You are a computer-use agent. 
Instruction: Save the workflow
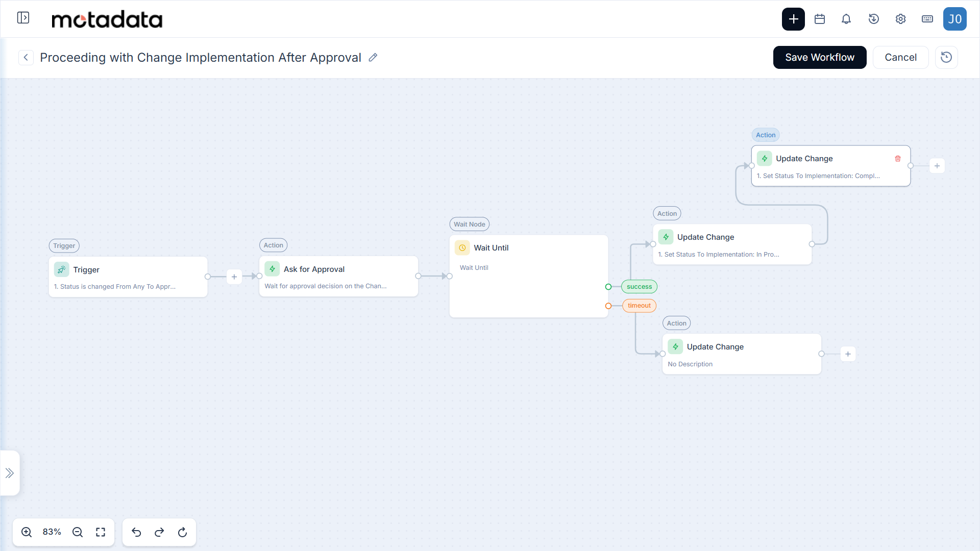[820, 57]
